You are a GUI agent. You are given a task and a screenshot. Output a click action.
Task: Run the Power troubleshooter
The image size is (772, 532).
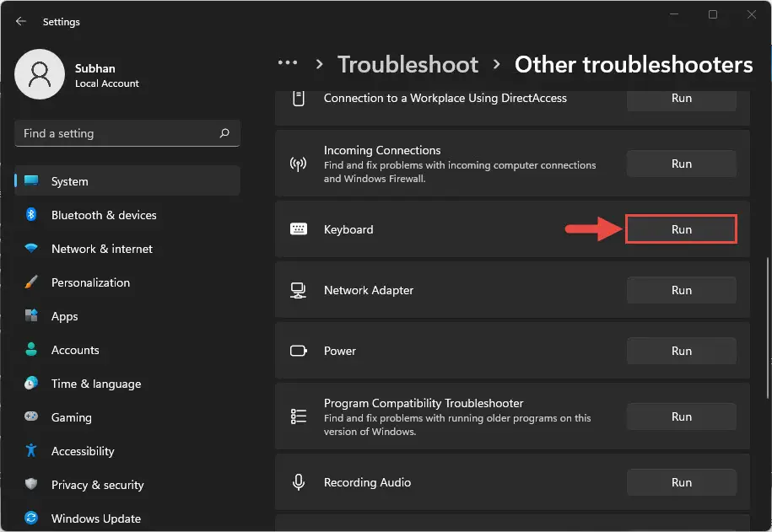pos(681,351)
